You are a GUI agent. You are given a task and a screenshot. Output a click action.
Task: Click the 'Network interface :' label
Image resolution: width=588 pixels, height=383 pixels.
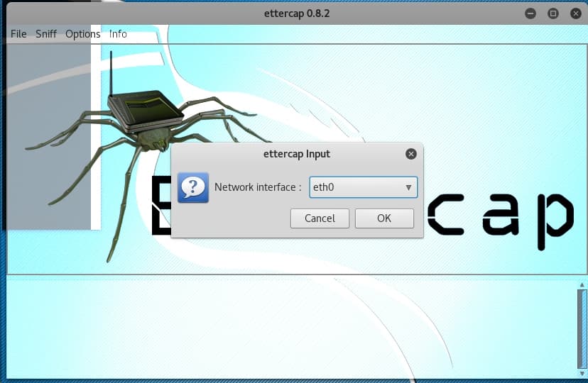pyautogui.click(x=258, y=188)
